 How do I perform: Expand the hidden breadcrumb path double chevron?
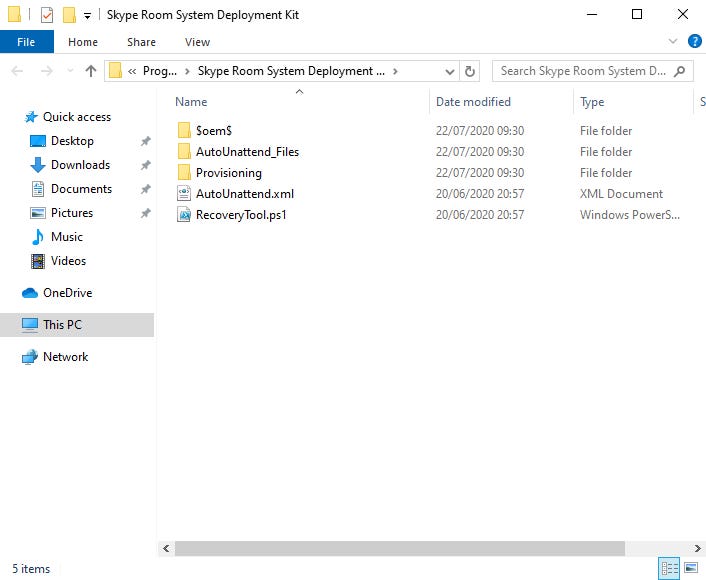pyautogui.click(x=132, y=71)
